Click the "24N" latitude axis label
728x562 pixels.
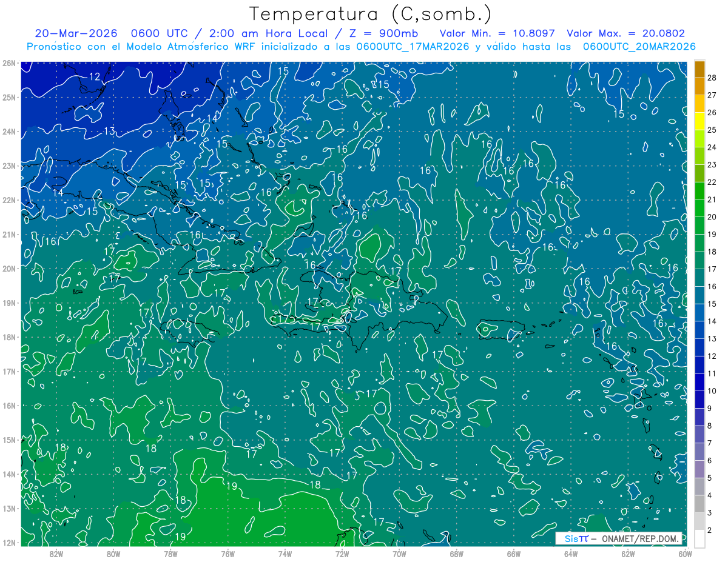coord(8,132)
